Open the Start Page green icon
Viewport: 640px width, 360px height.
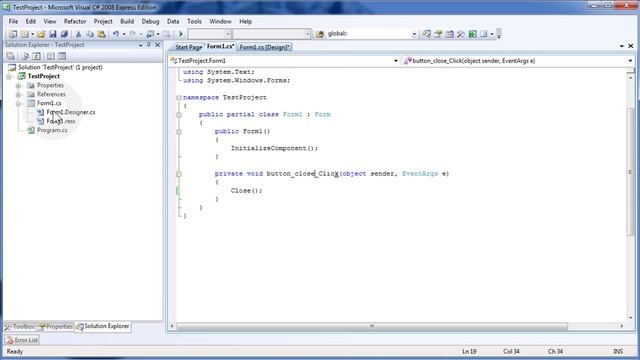(472, 34)
